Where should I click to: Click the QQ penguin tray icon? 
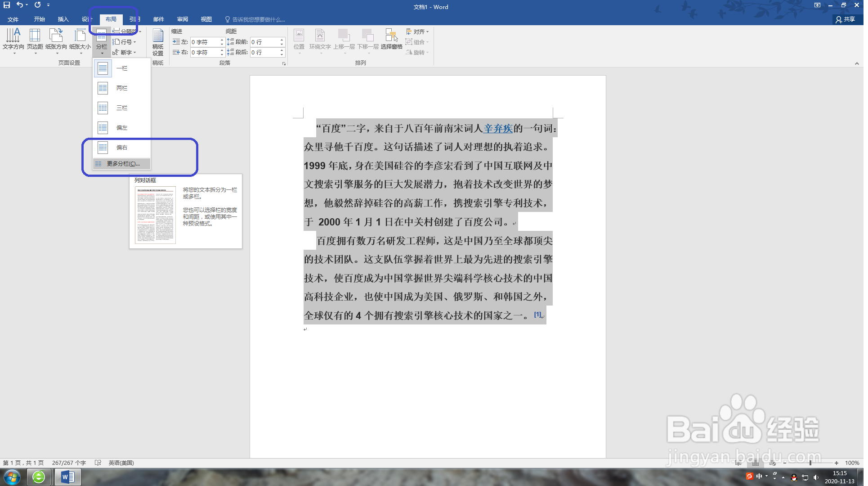click(x=794, y=477)
